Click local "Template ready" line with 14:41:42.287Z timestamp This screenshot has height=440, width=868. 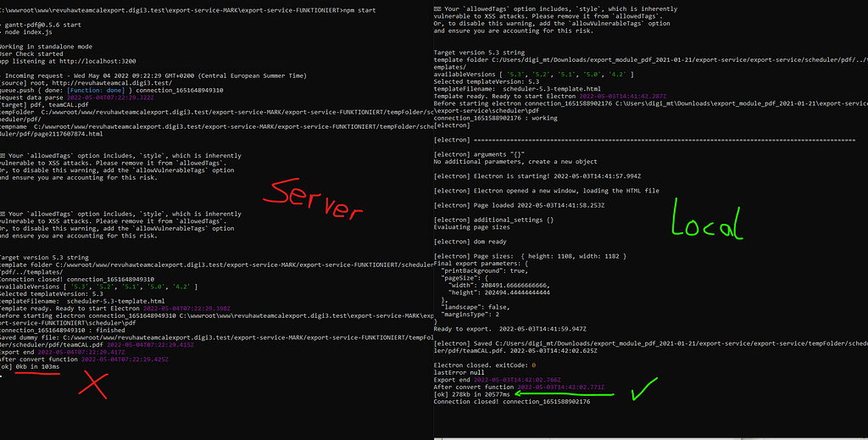click(x=550, y=97)
